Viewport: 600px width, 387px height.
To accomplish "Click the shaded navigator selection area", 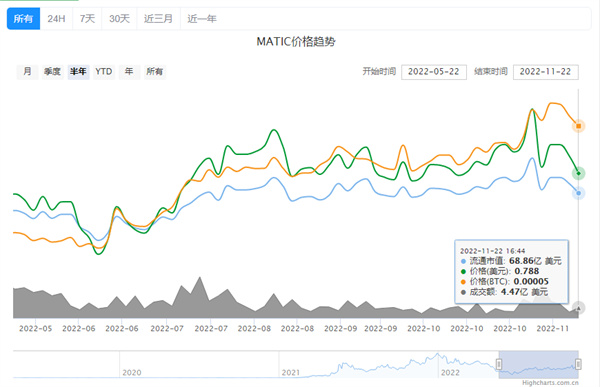I will pos(538,364).
